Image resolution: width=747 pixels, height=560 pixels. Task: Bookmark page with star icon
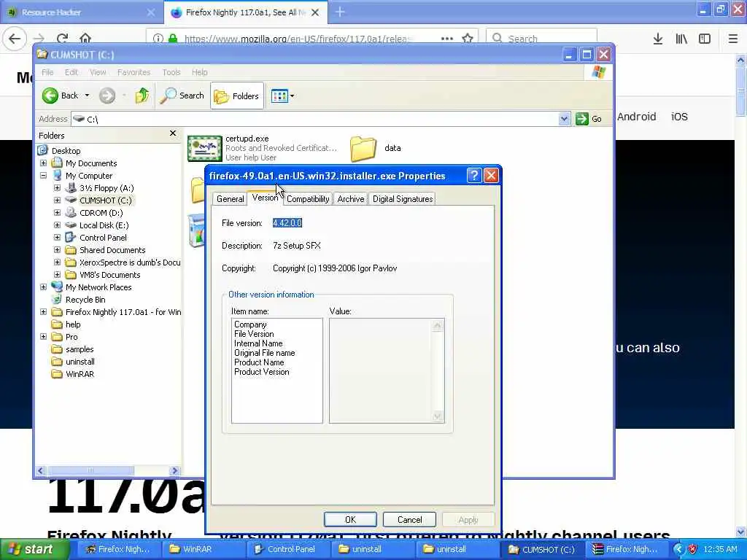(468, 38)
